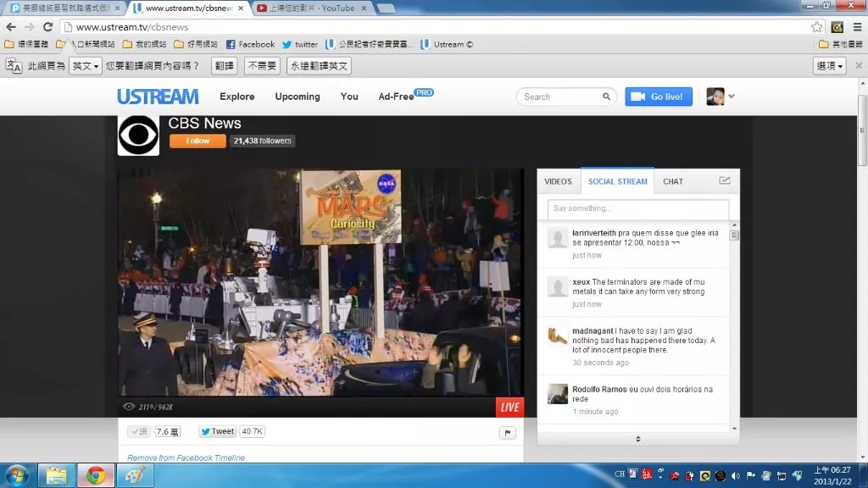Screen dimensions: 868x488
Task: Click the LIVE badge on the player
Action: click(509, 408)
